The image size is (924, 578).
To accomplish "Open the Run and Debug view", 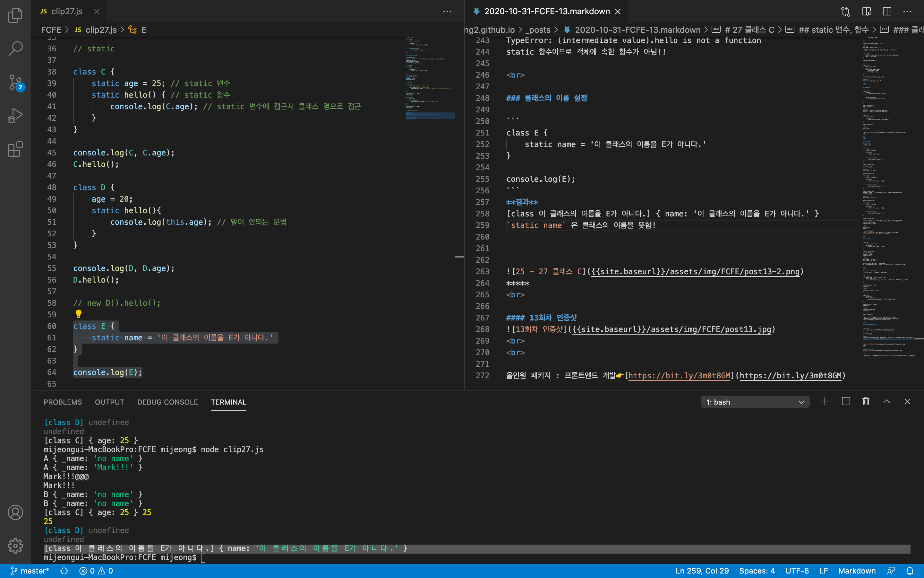I will [x=15, y=116].
